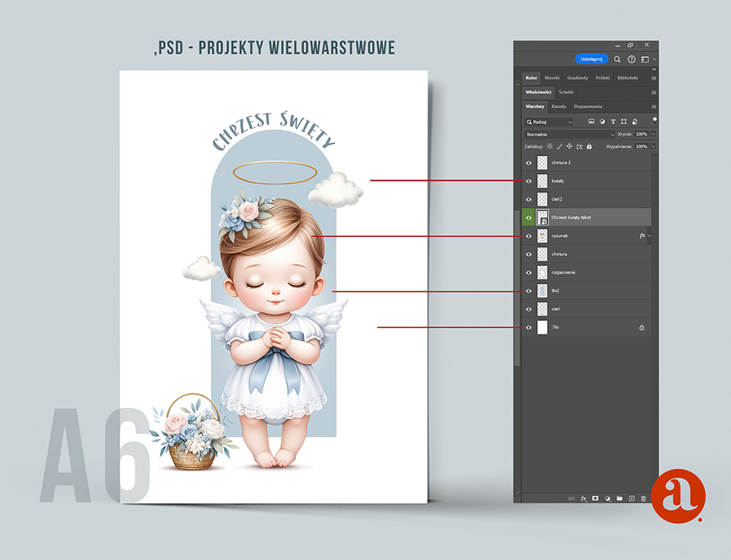Hide the chmura 2 layer
The height and width of the screenshot is (560, 731).
(529, 163)
